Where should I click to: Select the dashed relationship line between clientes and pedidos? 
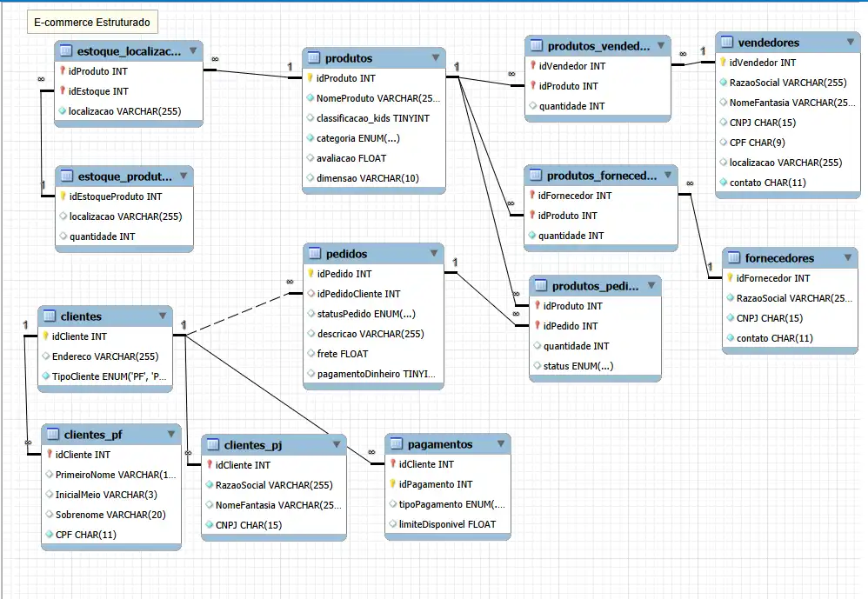click(235, 314)
